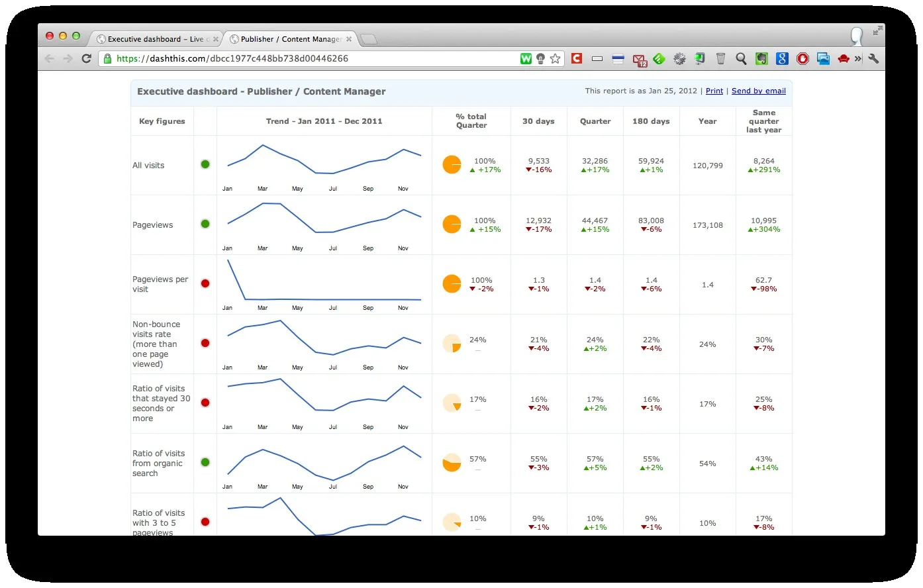Reload the dashboard page
Viewport: 923px width, 588px height.
pos(86,58)
